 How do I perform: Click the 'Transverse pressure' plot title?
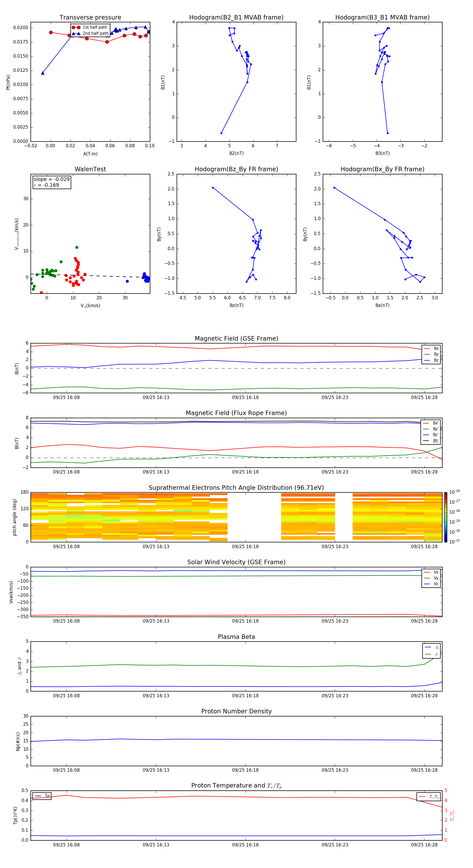pyautogui.click(x=90, y=18)
